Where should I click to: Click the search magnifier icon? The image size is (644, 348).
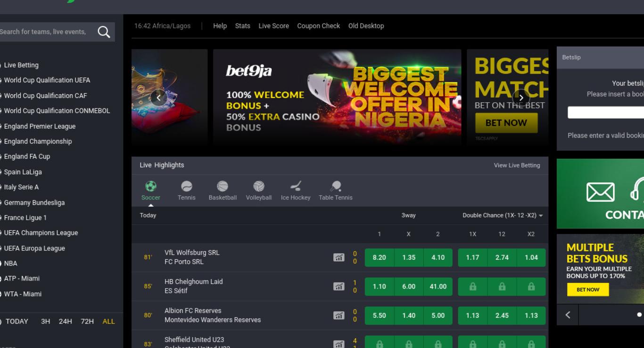click(x=104, y=32)
